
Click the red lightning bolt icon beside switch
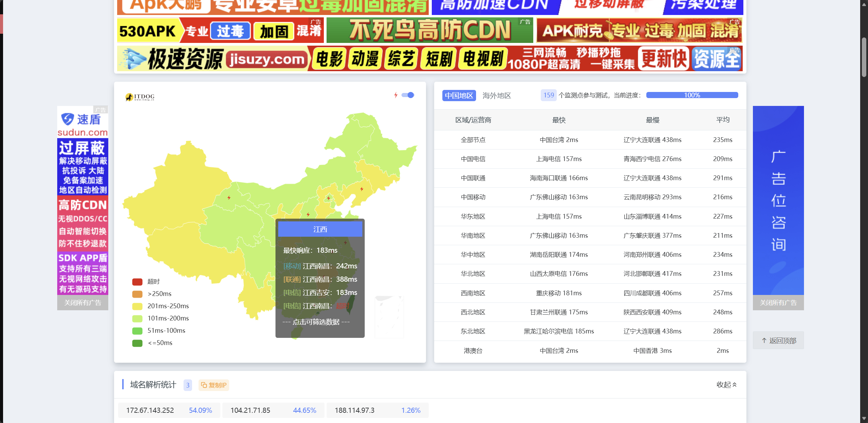(x=396, y=95)
